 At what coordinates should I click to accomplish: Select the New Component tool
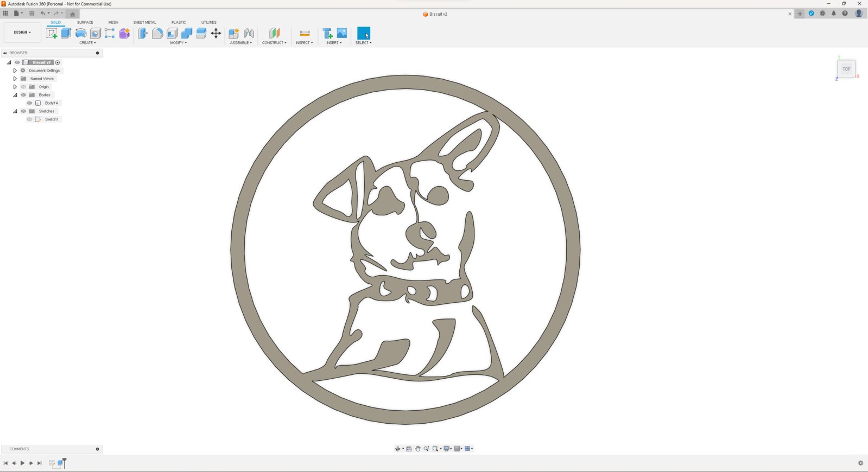[x=234, y=33]
